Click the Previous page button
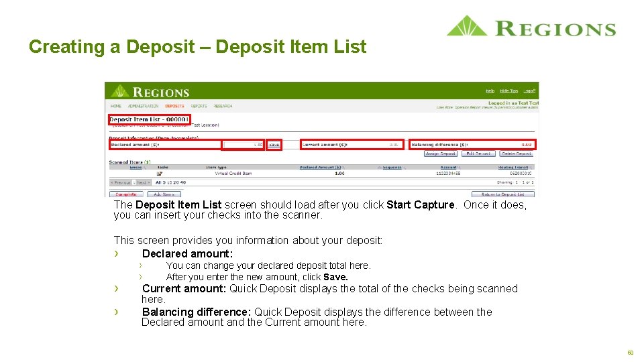This screenshot has height=362, width=644. pyautogui.click(x=121, y=182)
